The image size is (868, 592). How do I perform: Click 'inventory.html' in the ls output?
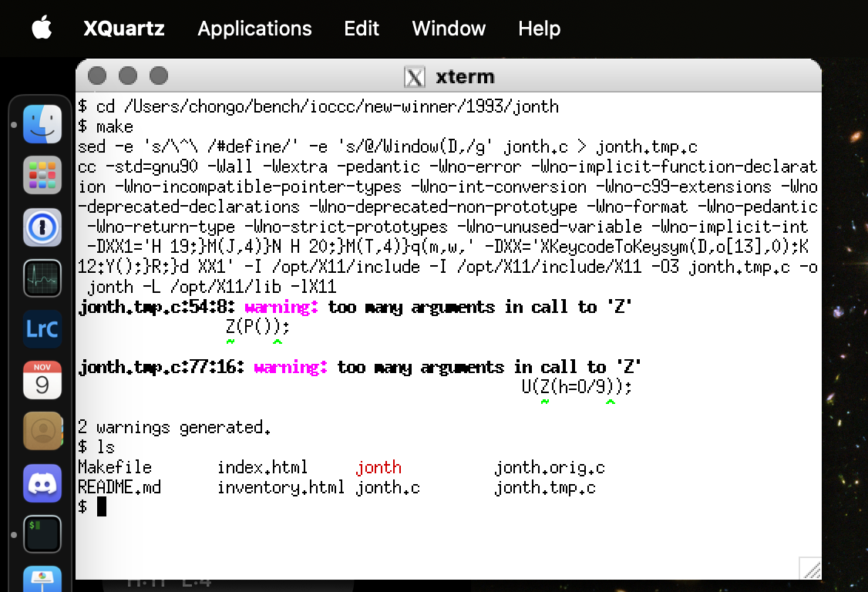[x=281, y=487]
